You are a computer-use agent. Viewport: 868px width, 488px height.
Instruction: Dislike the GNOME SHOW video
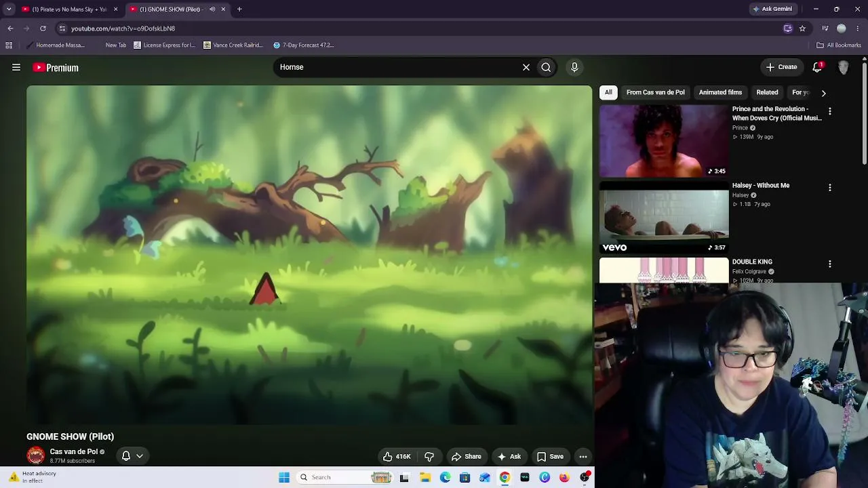[429, 457]
